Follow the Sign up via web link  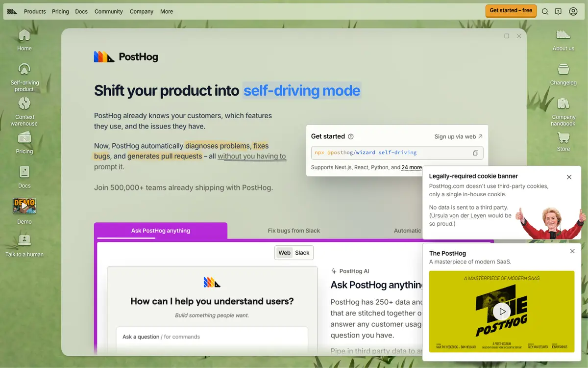coord(459,137)
